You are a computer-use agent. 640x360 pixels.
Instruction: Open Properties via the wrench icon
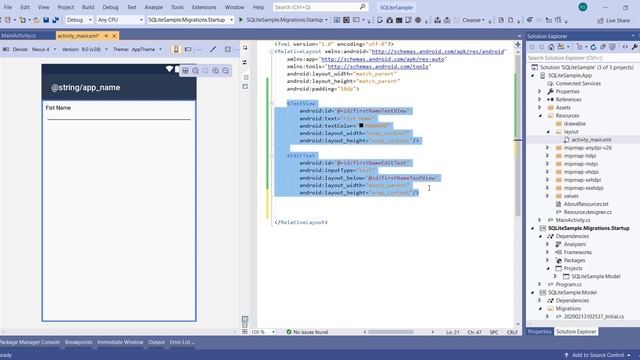(x=635, y=47)
